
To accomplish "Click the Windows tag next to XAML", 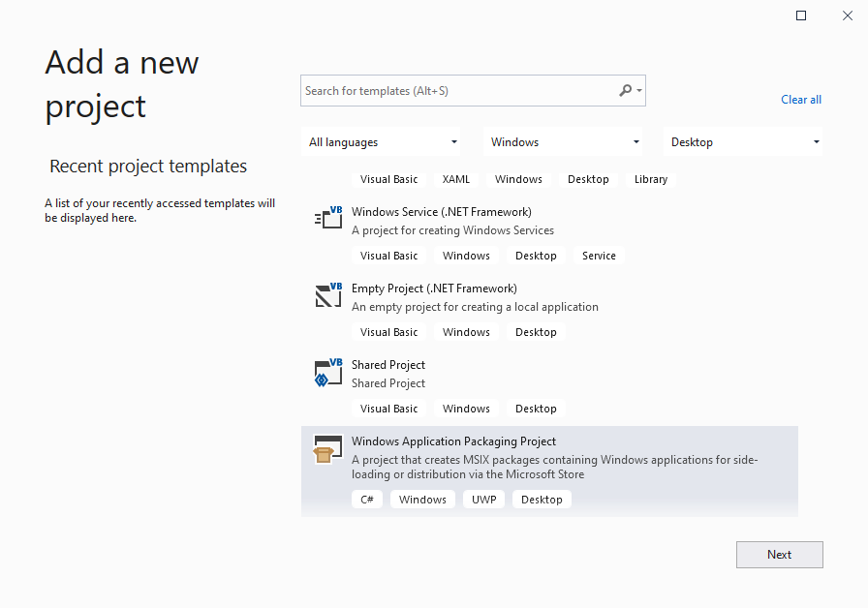I will pyautogui.click(x=518, y=179).
